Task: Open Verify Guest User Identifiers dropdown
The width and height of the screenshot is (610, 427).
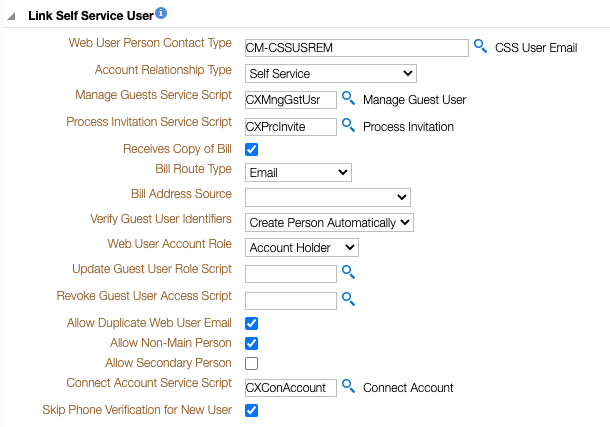Action: coord(329,222)
